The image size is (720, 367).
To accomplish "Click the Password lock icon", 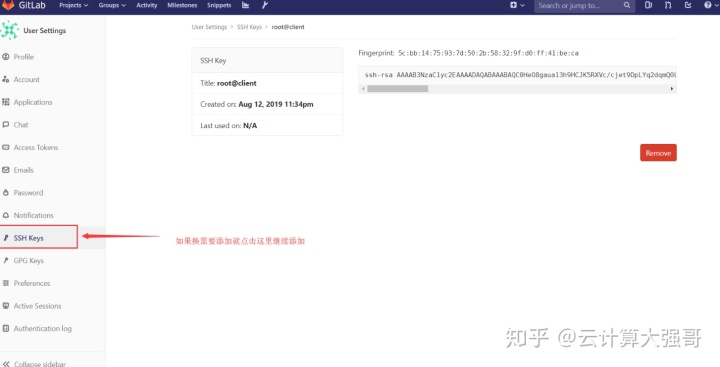I will click(x=6, y=192).
